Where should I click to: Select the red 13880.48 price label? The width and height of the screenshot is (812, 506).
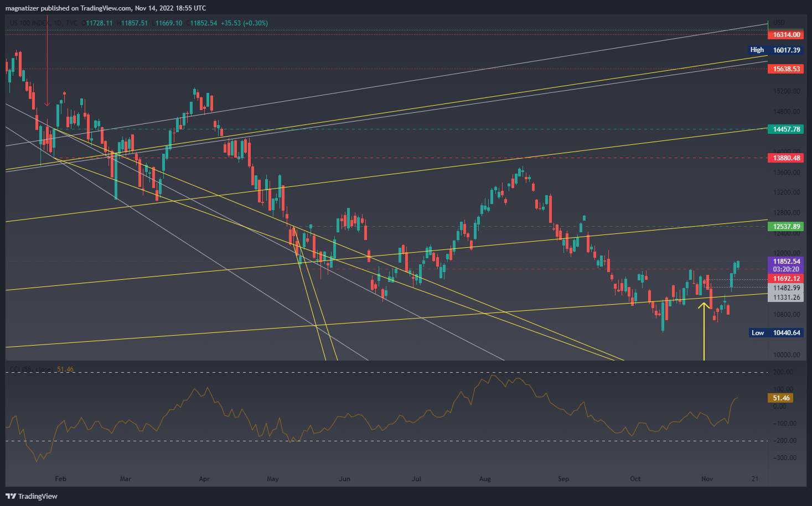point(786,158)
